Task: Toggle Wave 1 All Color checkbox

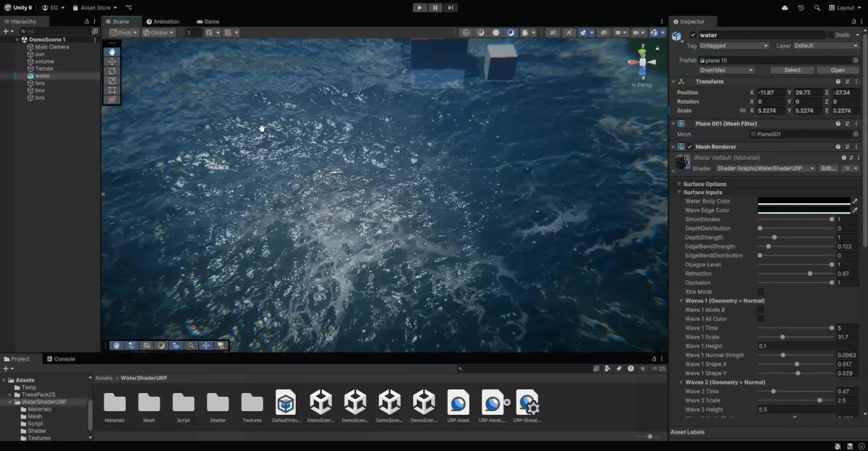Action: [761, 319]
